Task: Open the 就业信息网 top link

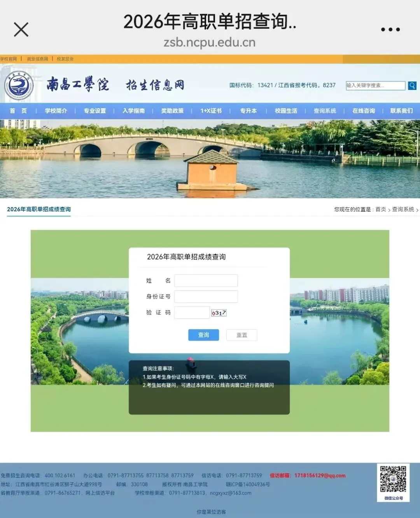Action: pyautogui.click(x=37, y=59)
